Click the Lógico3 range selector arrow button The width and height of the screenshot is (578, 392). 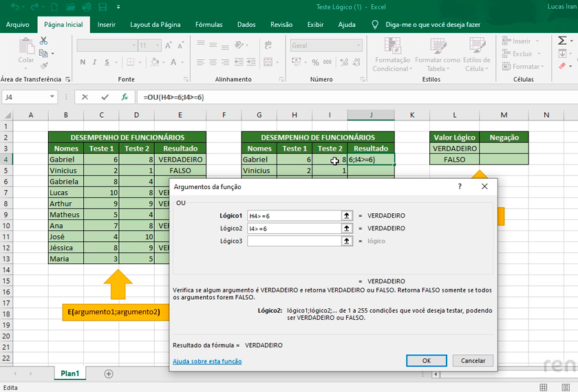pos(347,241)
